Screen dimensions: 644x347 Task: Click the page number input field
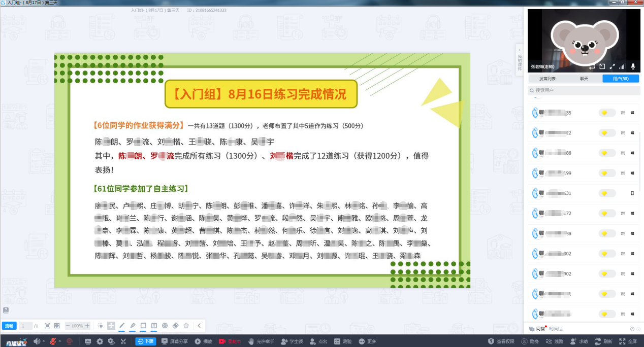pos(25,326)
